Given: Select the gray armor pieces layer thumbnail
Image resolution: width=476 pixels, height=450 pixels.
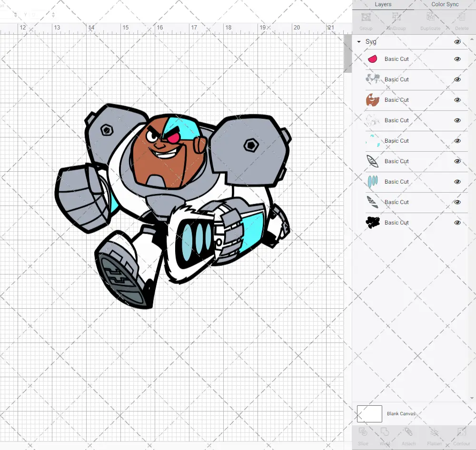Looking at the screenshot, I should pyautogui.click(x=373, y=79).
